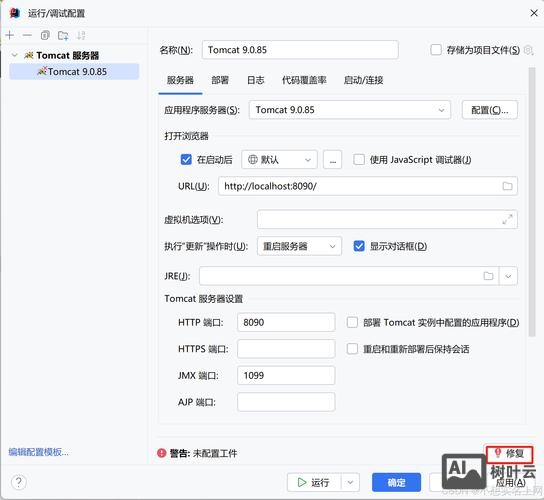Select the Tomcat 9.0.85 tree entry
The image size is (544, 500).
74,71
